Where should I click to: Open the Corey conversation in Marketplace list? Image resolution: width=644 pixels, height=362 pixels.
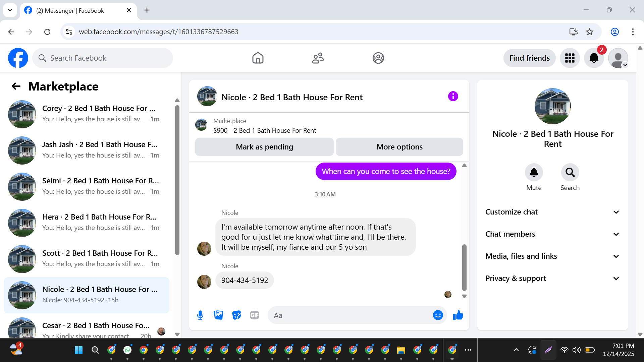point(87,114)
